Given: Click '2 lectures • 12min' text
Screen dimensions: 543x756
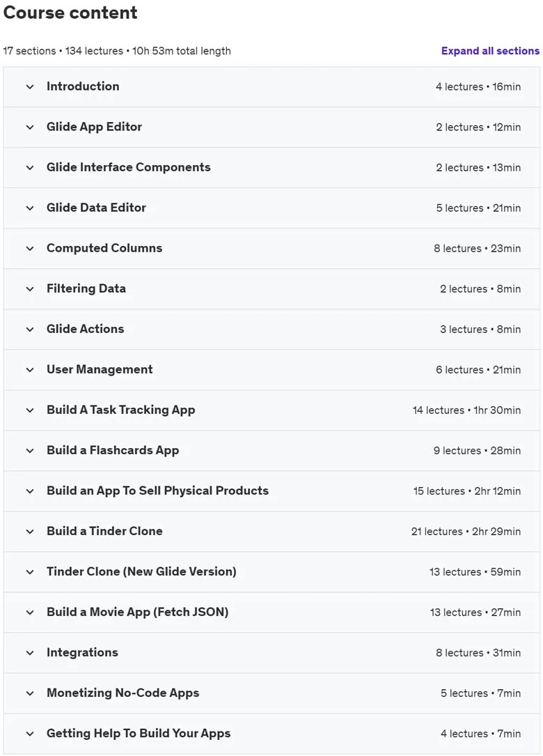Looking at the screenshot, I should [x=478, y=128].
